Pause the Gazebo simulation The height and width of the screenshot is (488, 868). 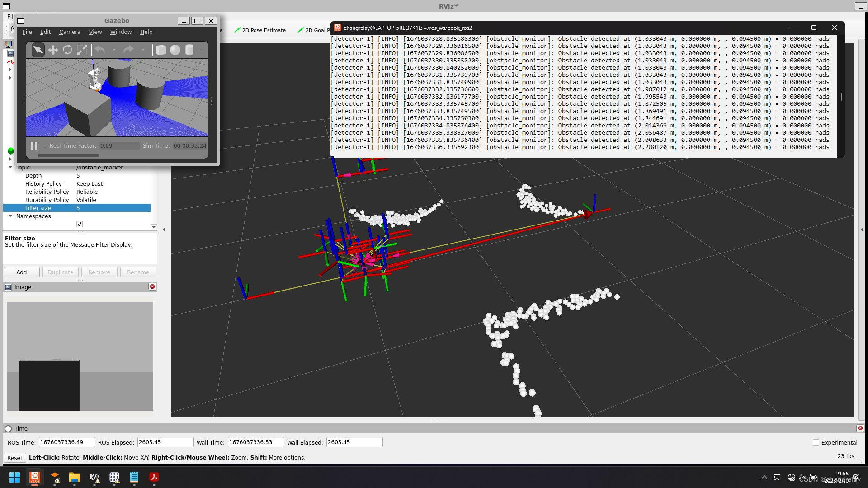click(34, 145)
